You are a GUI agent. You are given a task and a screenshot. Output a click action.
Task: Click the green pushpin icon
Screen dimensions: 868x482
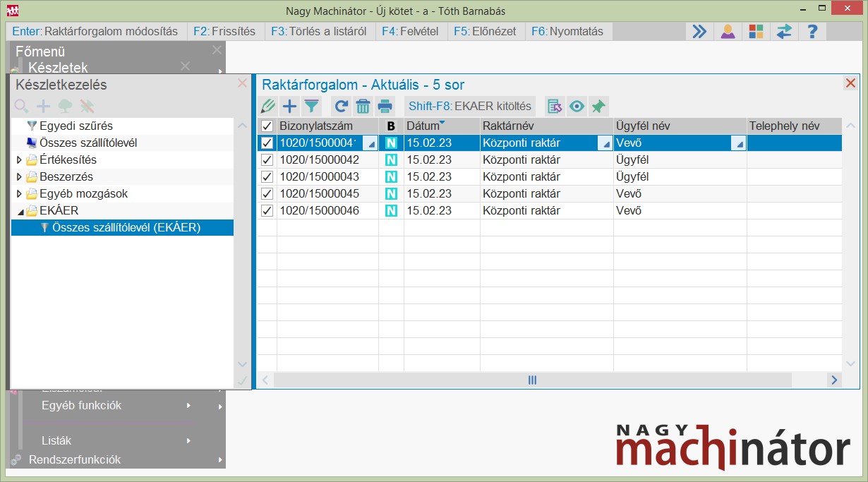(598, 107)
